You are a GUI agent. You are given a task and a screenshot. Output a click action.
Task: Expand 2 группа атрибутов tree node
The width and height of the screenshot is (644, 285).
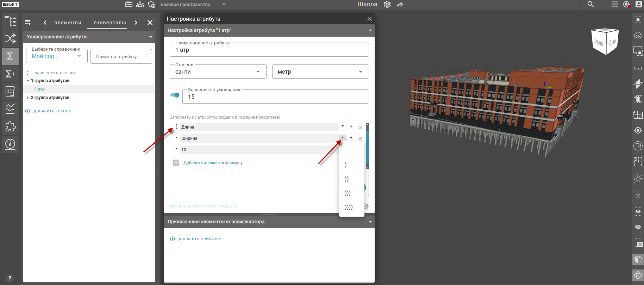[x=28, y=98]
